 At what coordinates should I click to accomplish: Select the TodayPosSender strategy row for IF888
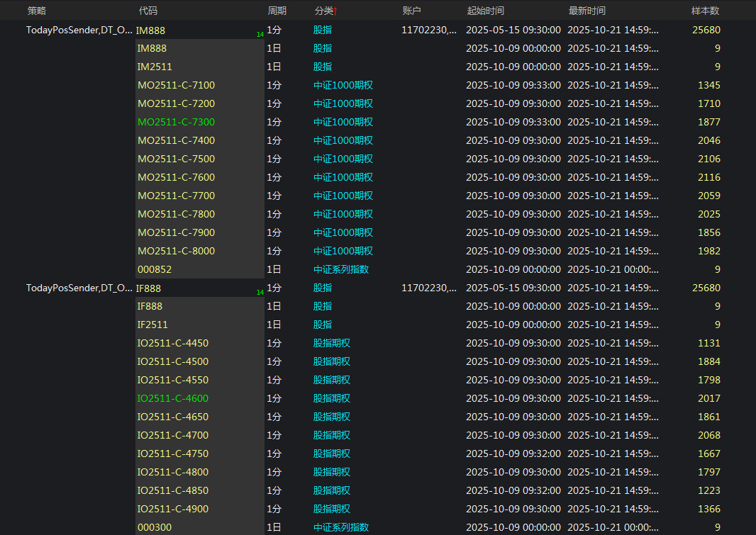[79, 288]
